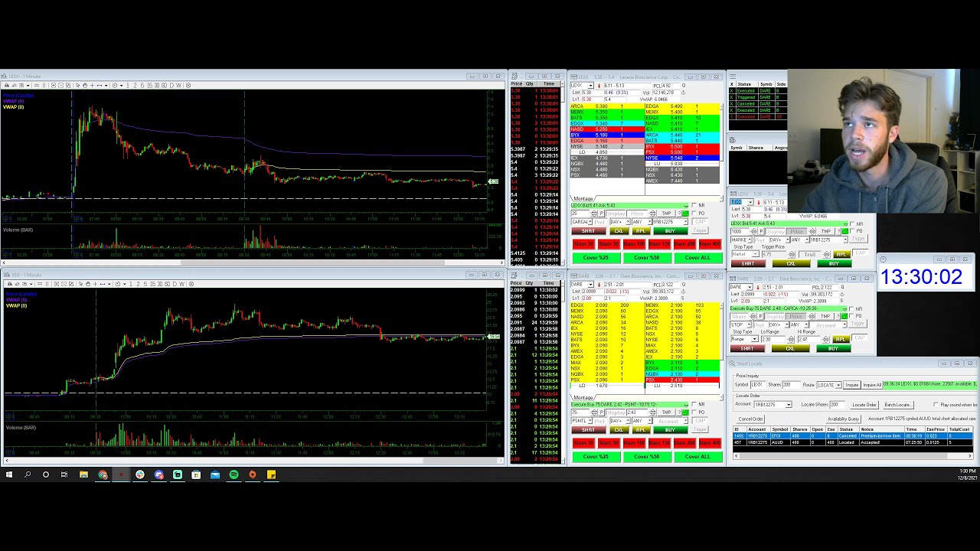Select the arrow pointer tool in ISIG chart toolbar
Image resolution: width=980 pixels, height=551 pixels.
[x=80, y=284]
